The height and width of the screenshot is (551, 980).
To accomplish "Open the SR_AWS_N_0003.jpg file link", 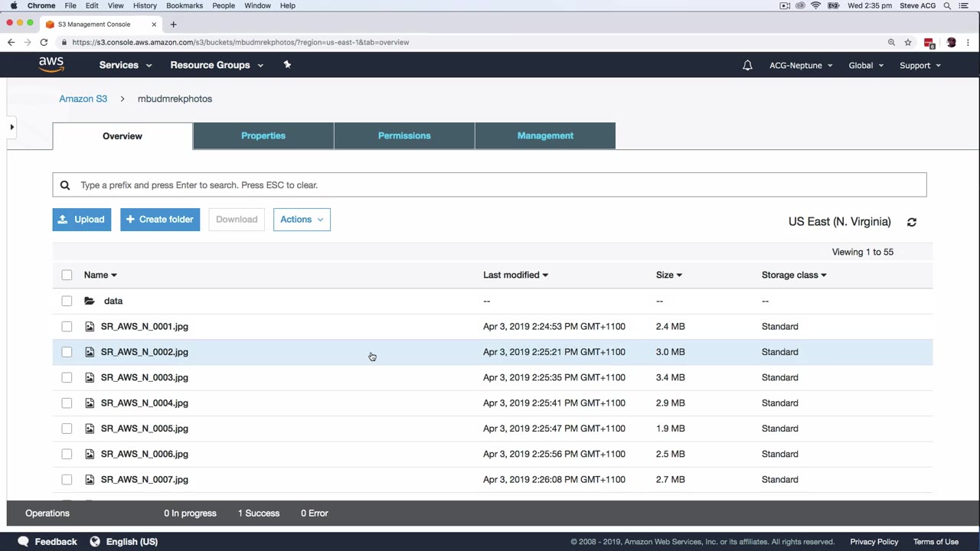I will click(145, 377).
